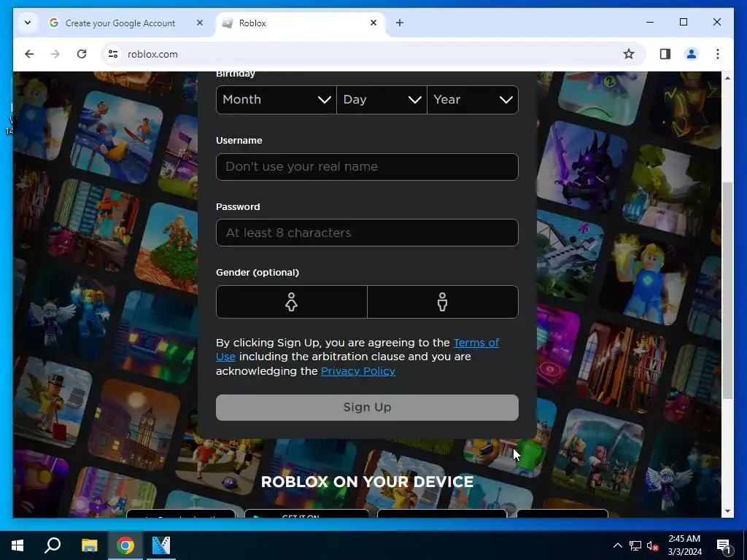Click the Sign Up button
Viewport: 747px width, 560px height.
pyautogui.click(x=367, y=407)
